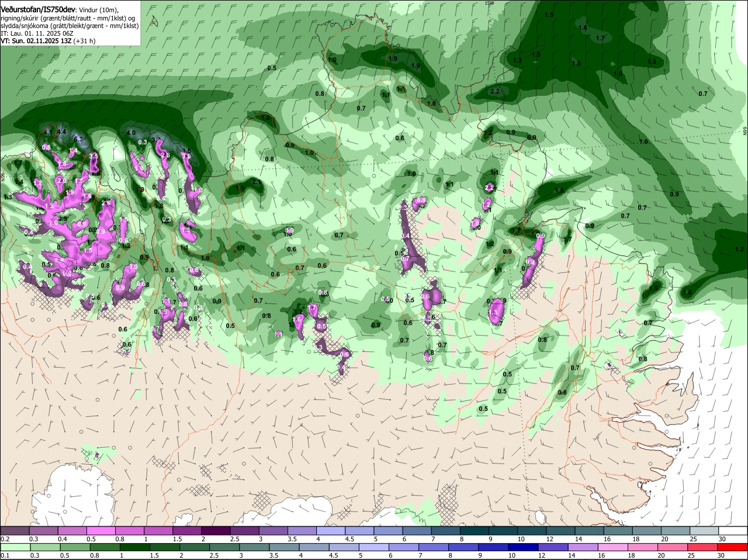Click the Veðurstofan/IS750dev title text
This screenshot has width=748, height=560.
[x=37, y=9]
